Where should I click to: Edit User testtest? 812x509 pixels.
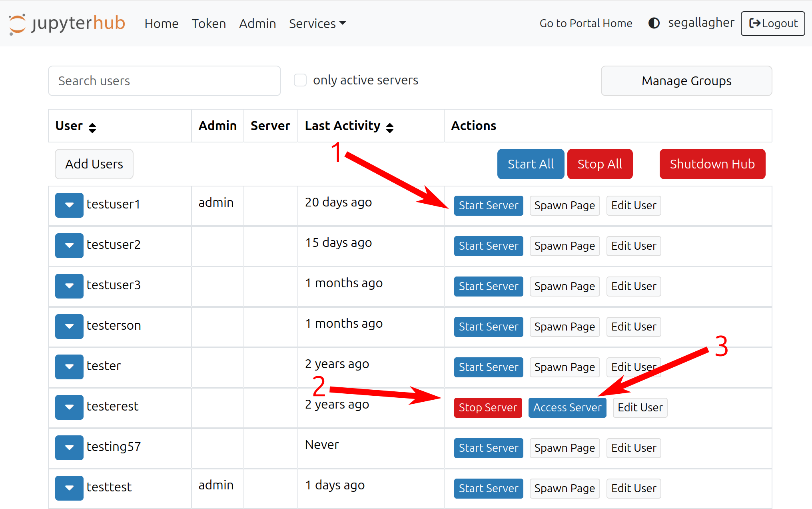pyautogui.click(x=634, y=489)
